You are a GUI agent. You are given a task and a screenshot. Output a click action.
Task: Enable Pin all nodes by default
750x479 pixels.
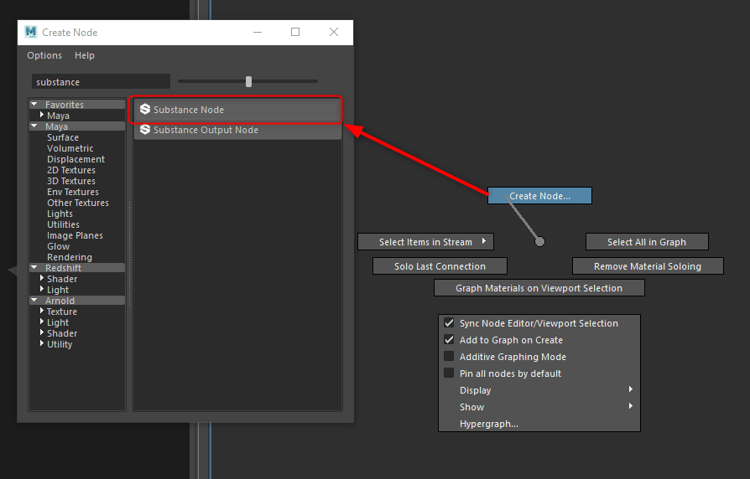[x=449, y=373]
